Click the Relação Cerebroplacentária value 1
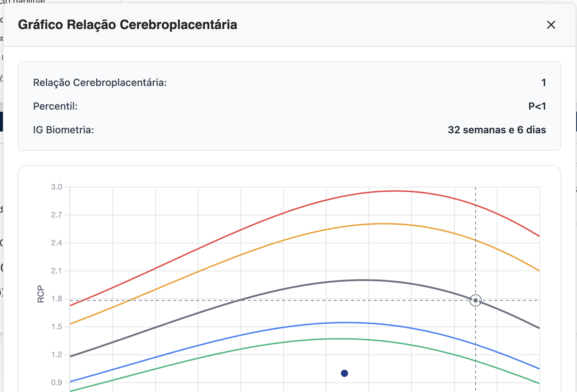This screenshot has height=392, width=577. [543, 83]
